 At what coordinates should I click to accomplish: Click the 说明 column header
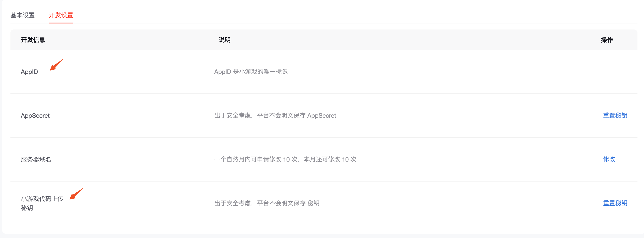pyautogui.click(x=224, y=40)
